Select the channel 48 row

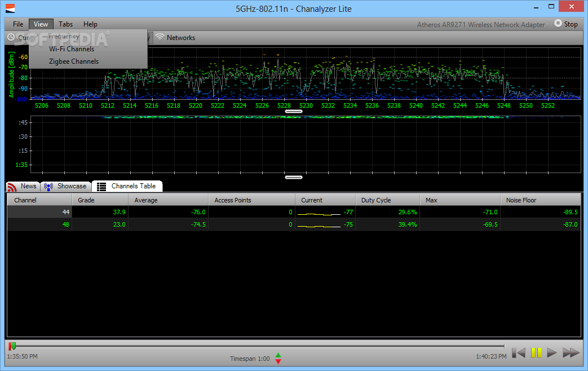click(x=294, y=224)
